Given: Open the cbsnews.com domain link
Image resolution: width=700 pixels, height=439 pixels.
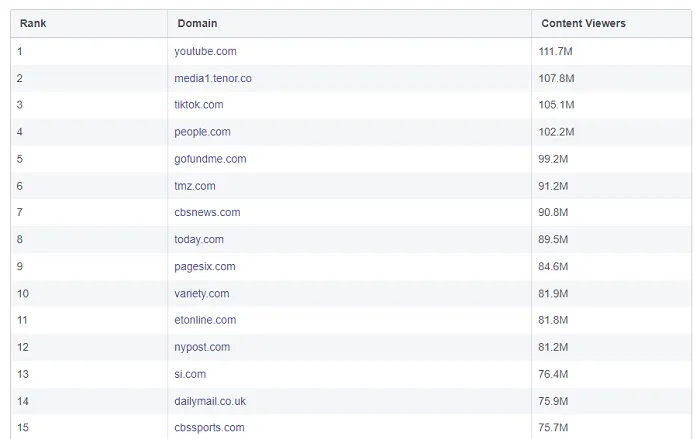Looking at the screenshot, I should pyautogui.click(x=207, y=212).
